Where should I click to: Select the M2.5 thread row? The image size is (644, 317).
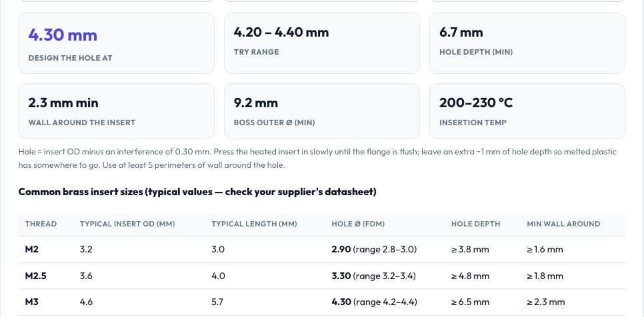322,276
